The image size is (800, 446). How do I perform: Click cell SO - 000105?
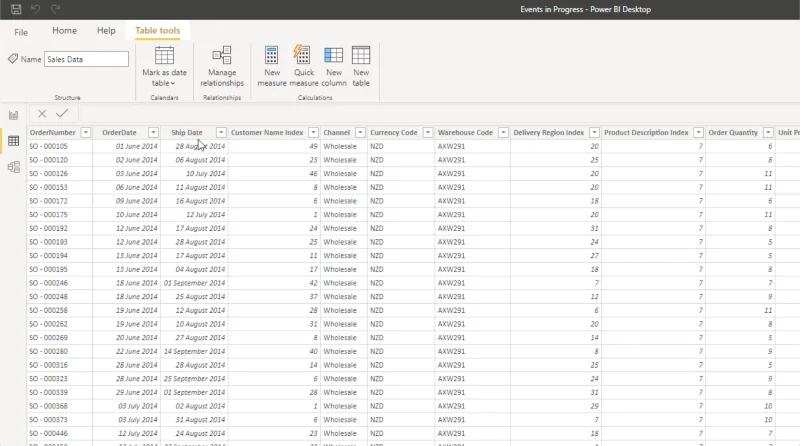tap(48, 146)
